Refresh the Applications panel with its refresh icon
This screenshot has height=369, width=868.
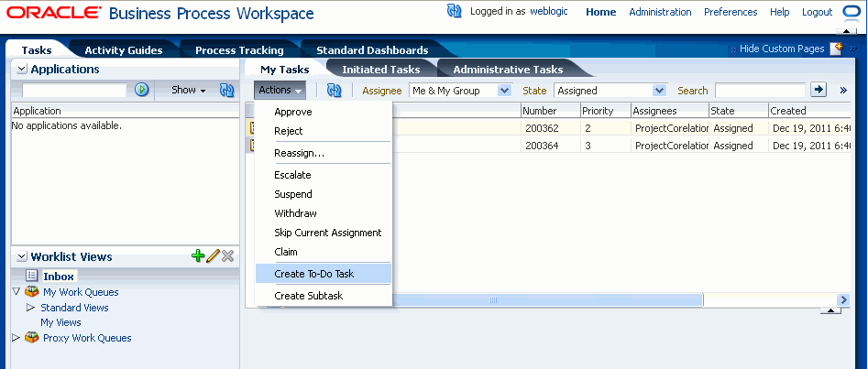[x=227, y=90]
